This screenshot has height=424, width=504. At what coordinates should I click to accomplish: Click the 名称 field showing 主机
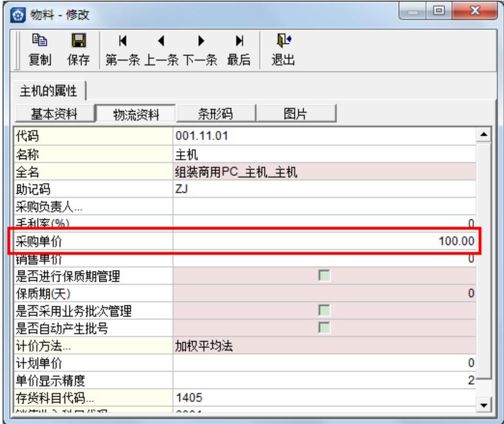[324, 154]
